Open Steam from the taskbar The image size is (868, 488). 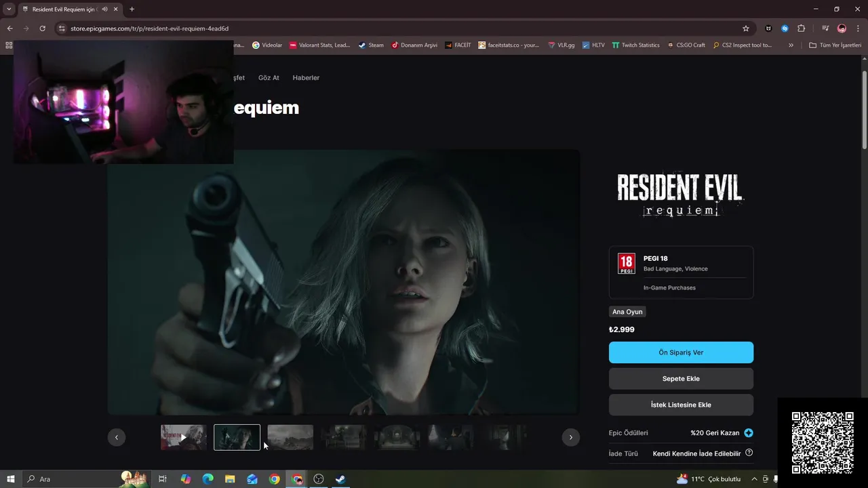pos(341,479)
